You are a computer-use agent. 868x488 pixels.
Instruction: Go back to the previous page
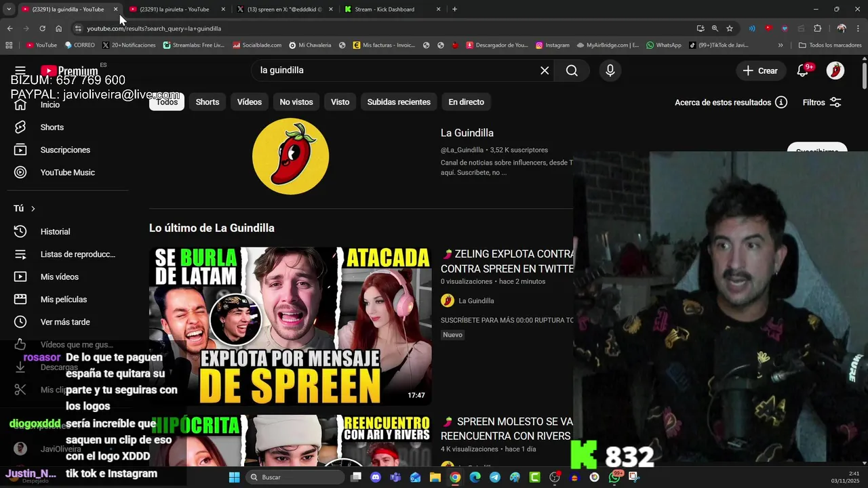[x=9, y=28]
